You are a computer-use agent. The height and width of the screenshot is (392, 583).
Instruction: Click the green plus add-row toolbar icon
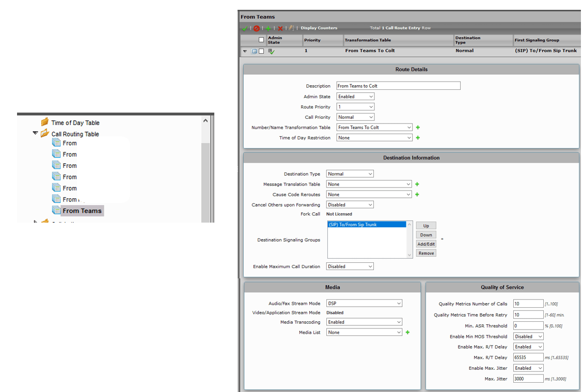269,28
